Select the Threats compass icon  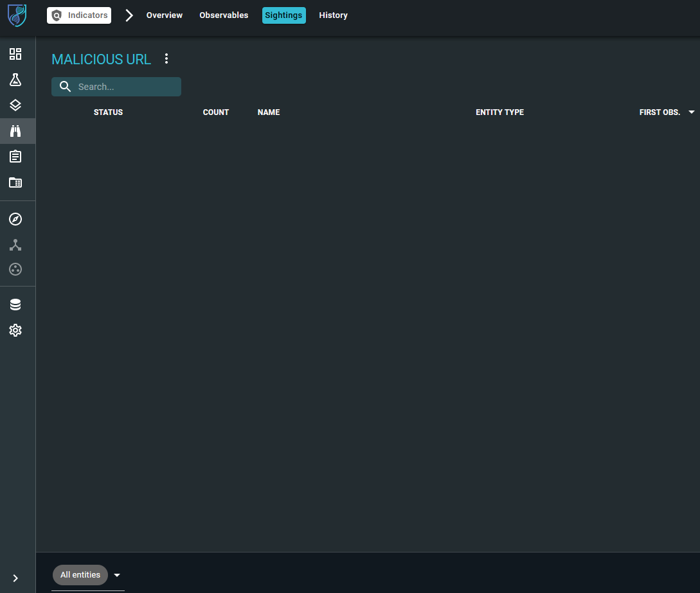(15, 219)
